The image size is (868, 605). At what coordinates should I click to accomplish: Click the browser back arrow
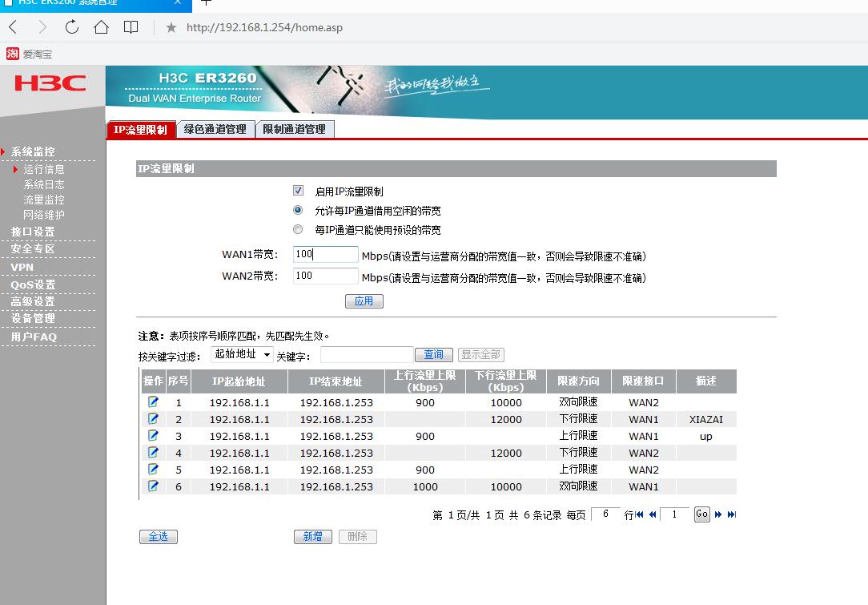pos(14,26)
